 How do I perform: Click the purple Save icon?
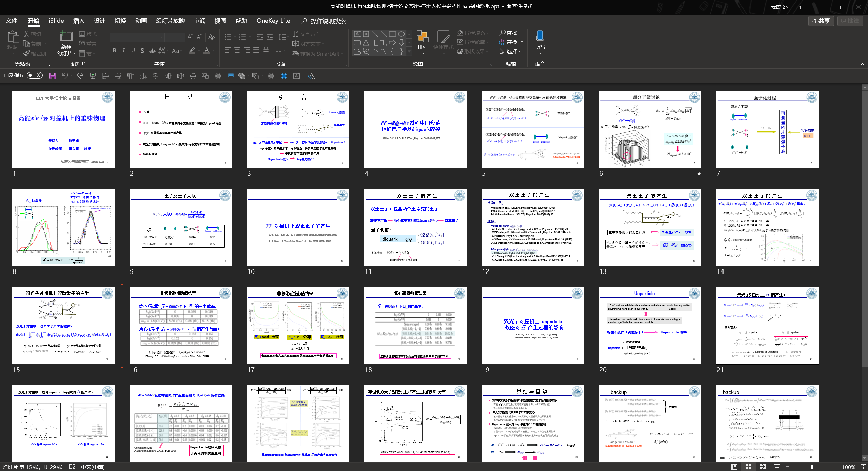tap(52, 76)
